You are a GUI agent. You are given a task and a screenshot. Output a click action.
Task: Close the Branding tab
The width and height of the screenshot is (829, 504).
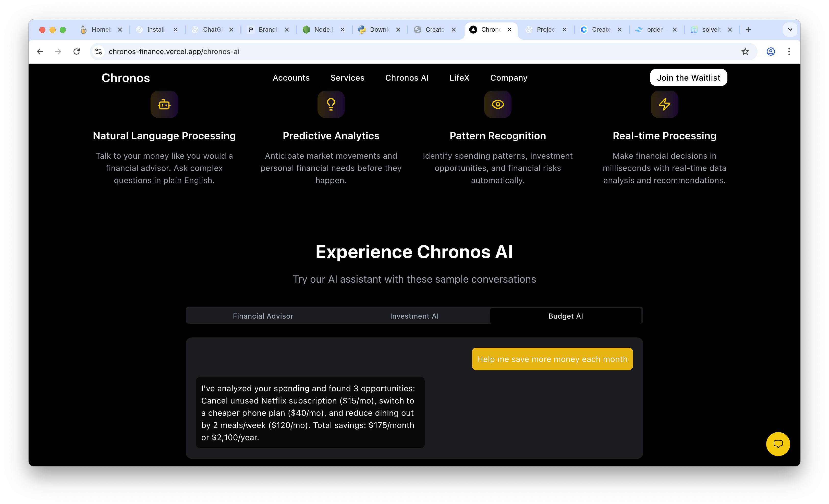tap(287, 30)
